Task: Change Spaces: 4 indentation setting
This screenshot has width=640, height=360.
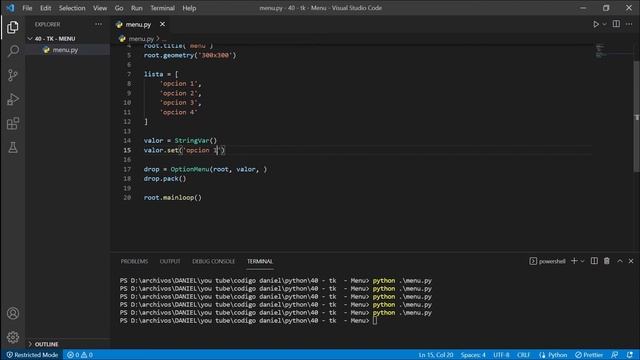Action: pyautogui.click(x=473, y=355)
